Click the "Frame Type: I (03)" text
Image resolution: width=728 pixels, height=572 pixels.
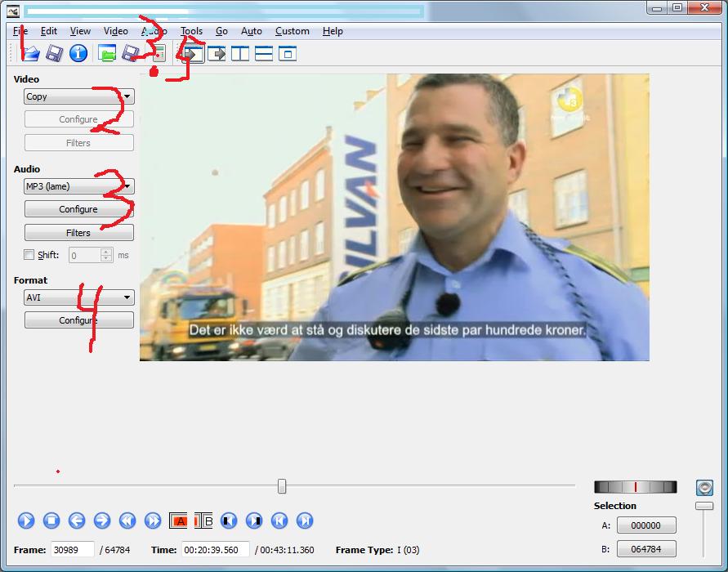pos(377,550)
